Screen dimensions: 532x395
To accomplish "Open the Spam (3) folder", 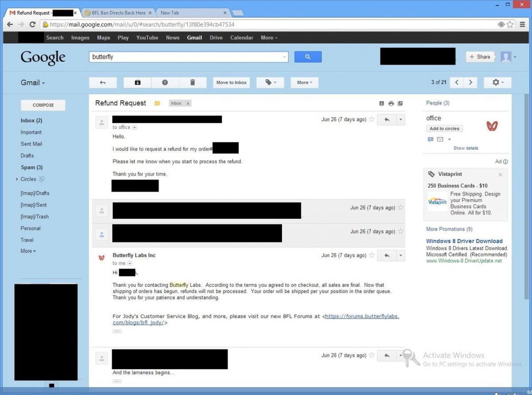I will pos(31,167).
